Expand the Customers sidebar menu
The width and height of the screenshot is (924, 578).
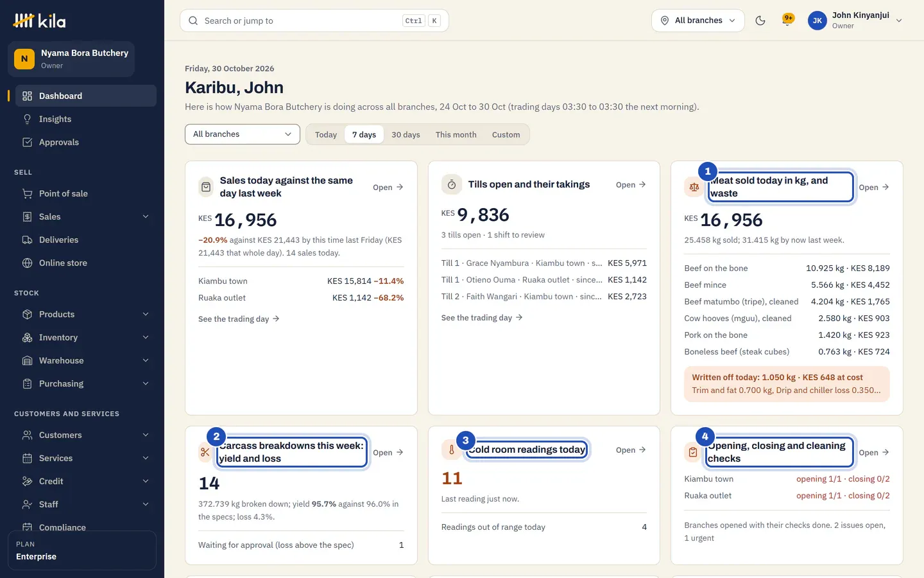pos(86,435)
